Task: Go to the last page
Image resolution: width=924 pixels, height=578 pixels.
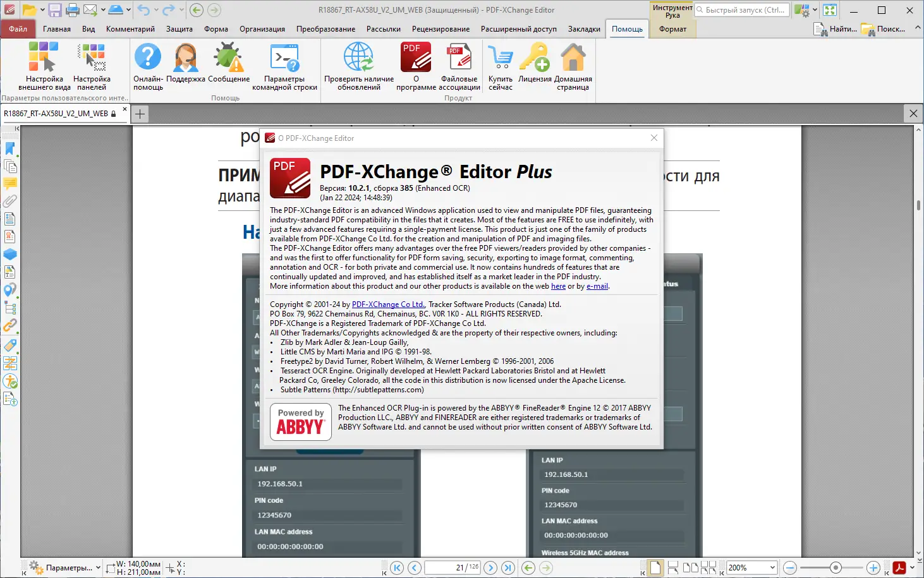Action: 508,568
